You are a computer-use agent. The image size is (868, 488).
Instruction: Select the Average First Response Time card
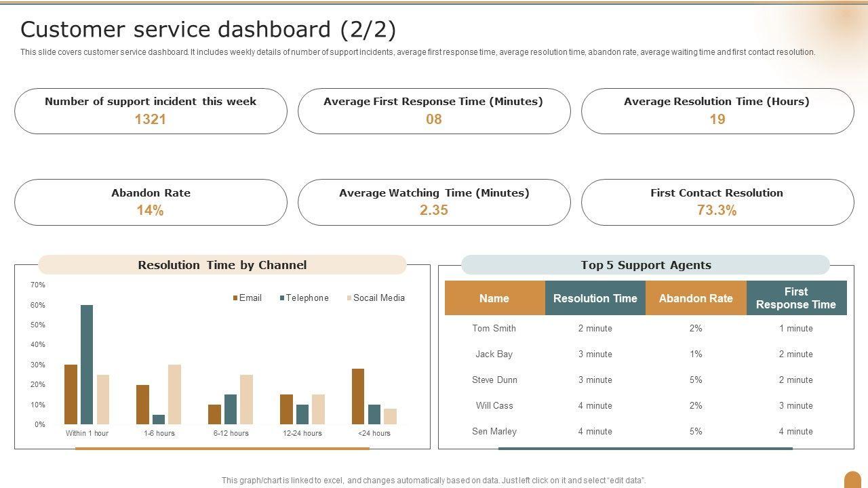point(434,111)
